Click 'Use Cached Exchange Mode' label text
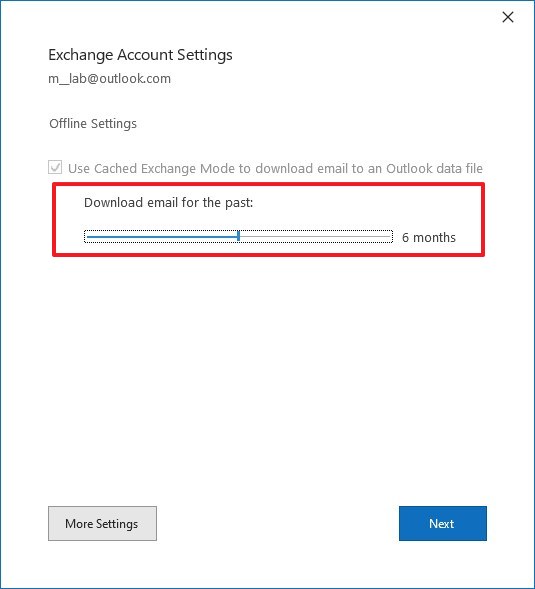Image resolution: width=535 pixels, height=589 pixels. tap(275, 168)
